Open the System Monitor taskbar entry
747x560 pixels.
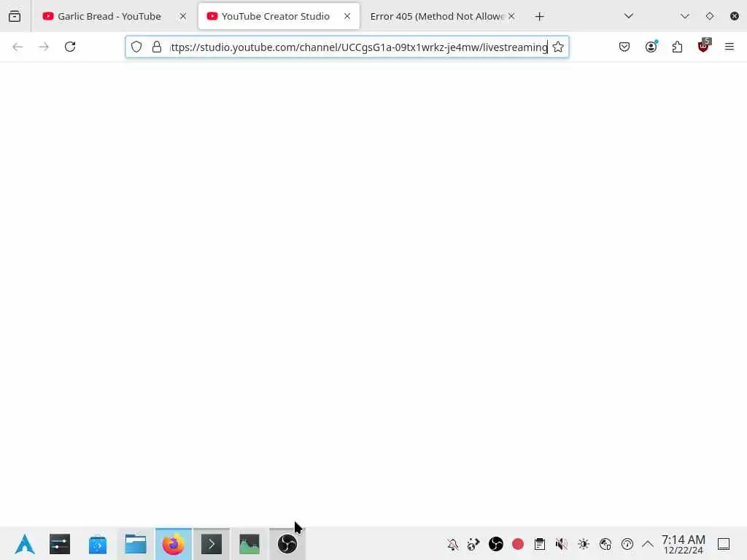coord(249,544)
